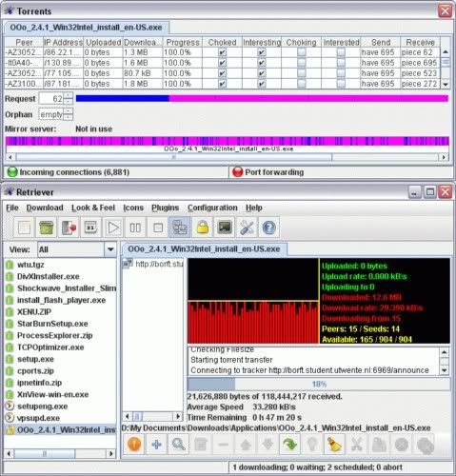
Task: Click the green Incoming connections status light
Action: point(12,172)
